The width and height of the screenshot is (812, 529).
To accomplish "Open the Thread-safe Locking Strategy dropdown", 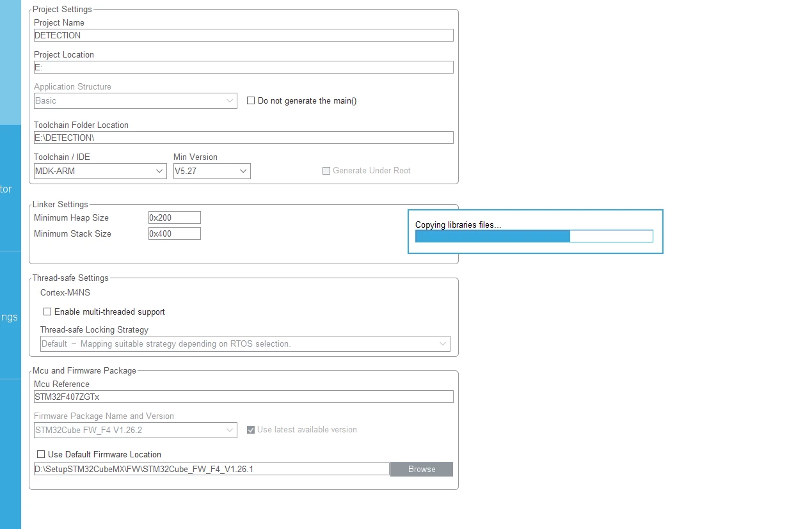I will (x=245, y=343).
